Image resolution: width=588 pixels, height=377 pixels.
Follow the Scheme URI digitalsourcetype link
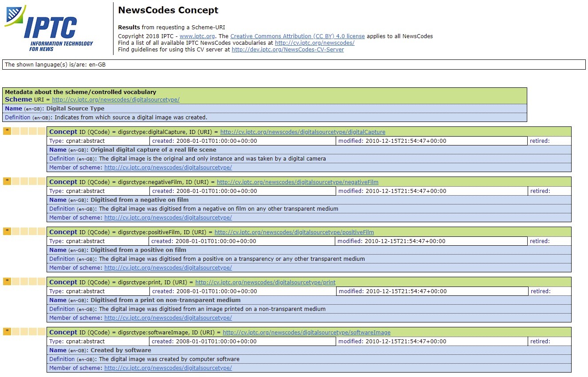116,100
